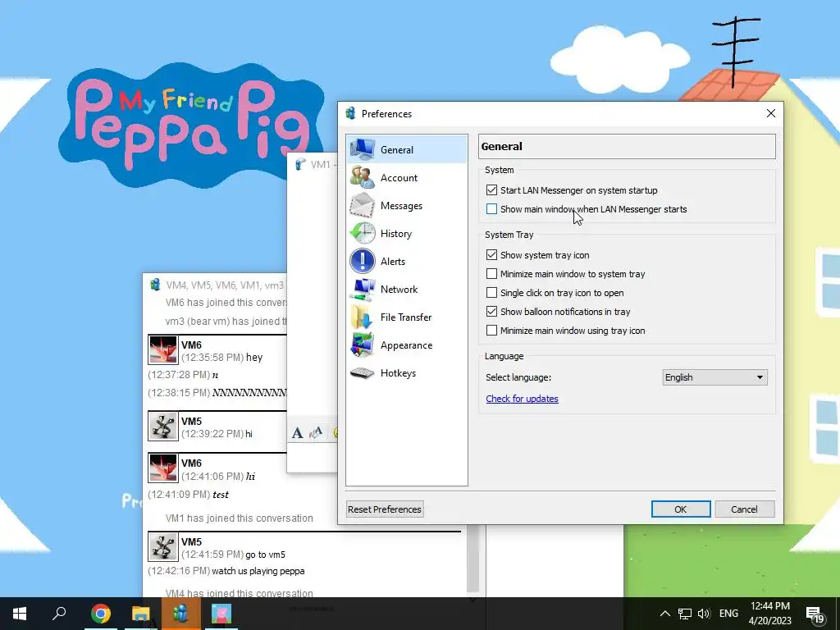Switch to Hotkeys preferences page
This screenshot has width=840, height=630.
pyautogui.click(x=407, y=373)
